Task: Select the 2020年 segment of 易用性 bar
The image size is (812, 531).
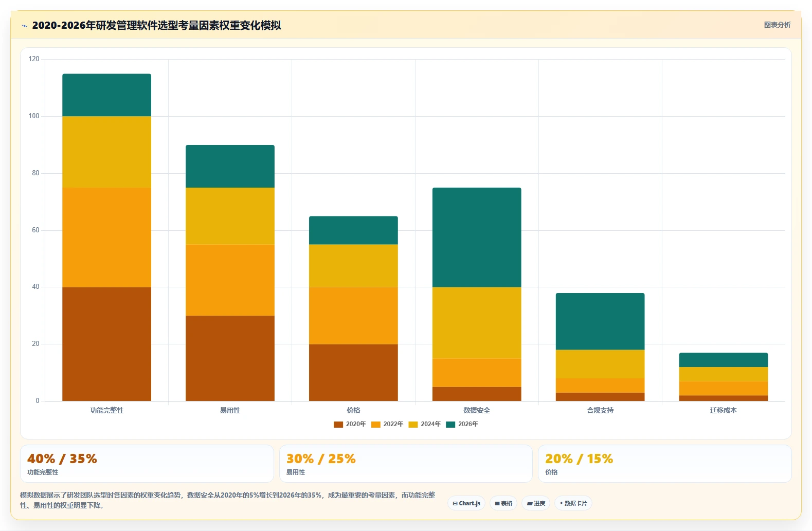Action: [230, 358]
